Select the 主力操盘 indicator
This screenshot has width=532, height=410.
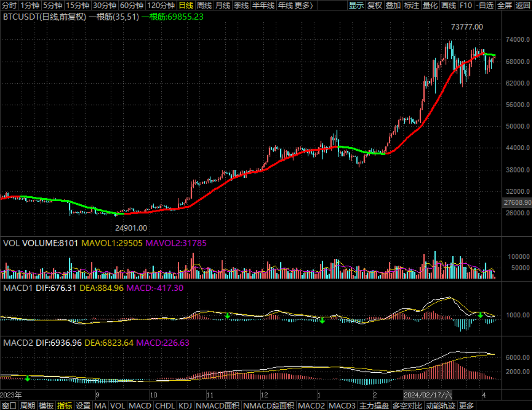point(374,406)
